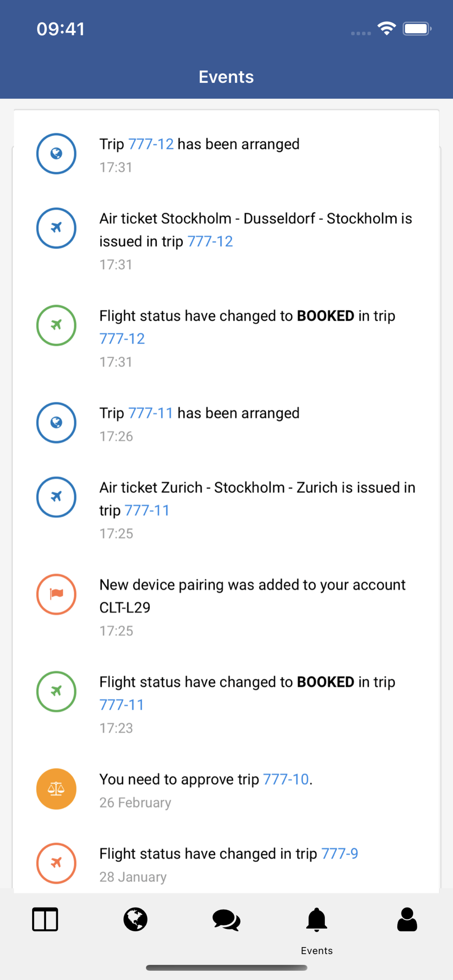Screen dimensions: 453x980
Task: Open trip link 777-10 needing approval
Action: (286, 779)
